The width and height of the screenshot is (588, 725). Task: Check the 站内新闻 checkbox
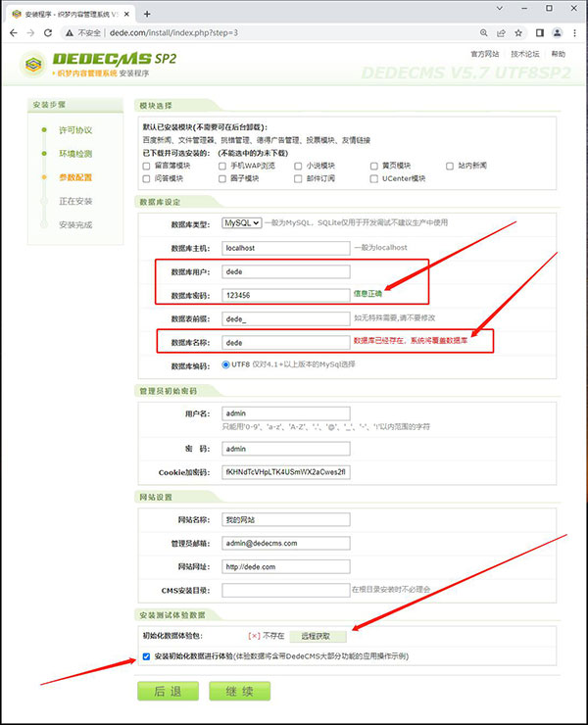coord(450,166)
